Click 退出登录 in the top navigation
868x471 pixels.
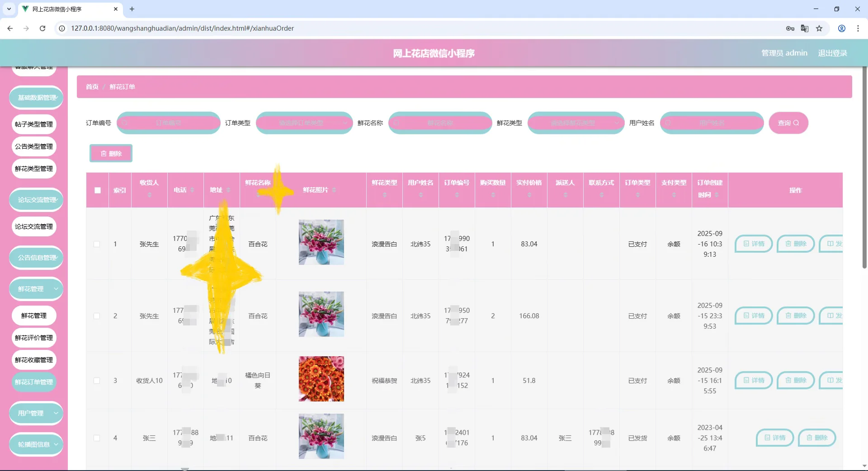tap(832, 53)
